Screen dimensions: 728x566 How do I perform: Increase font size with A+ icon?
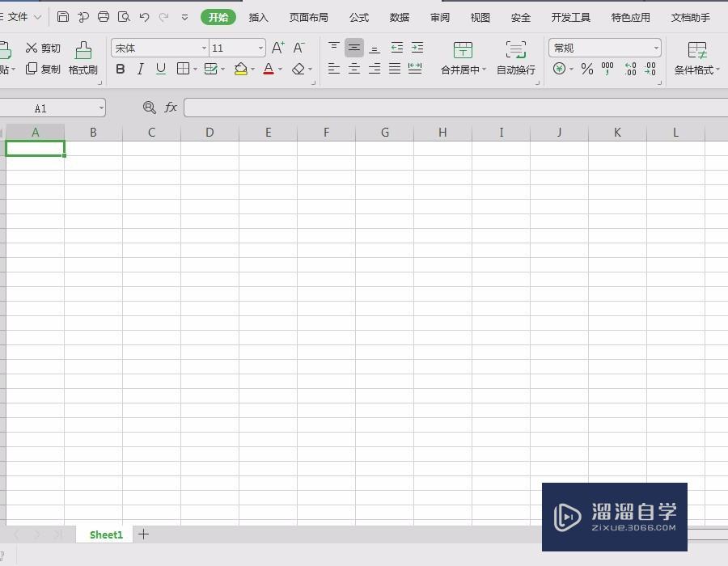(277, 48)
